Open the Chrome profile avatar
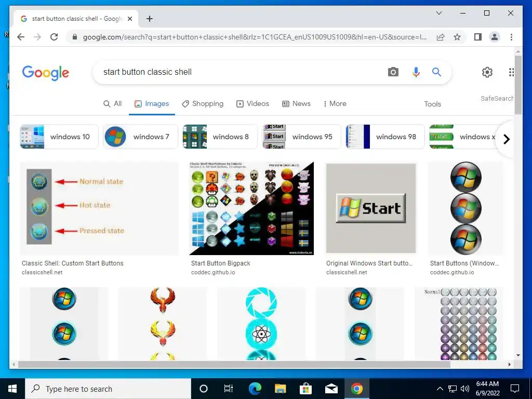The height and width of the screenshot is (399, 532). point(495,37)
